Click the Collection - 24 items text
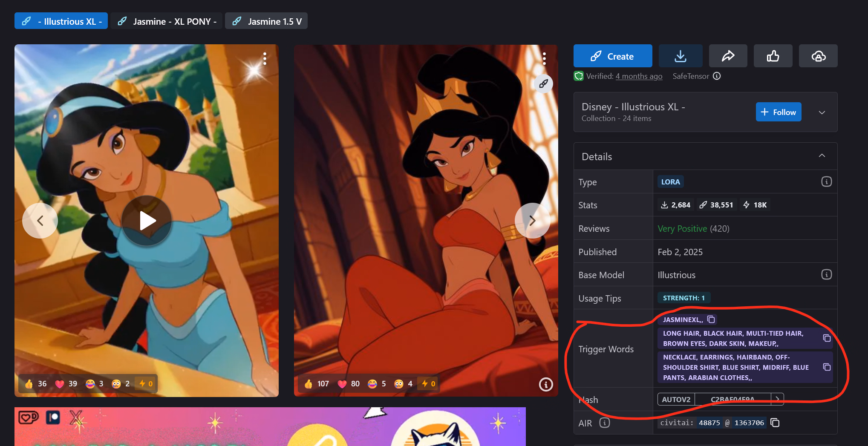This screenshot has height=446, width=868. pyautogui.click(x=616, y=118)
